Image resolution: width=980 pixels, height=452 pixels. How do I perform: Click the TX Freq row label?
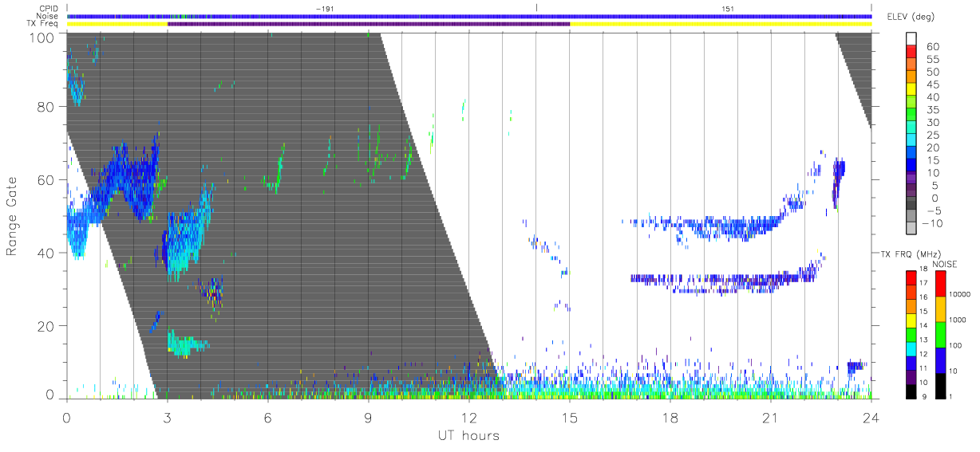point(43,24)
